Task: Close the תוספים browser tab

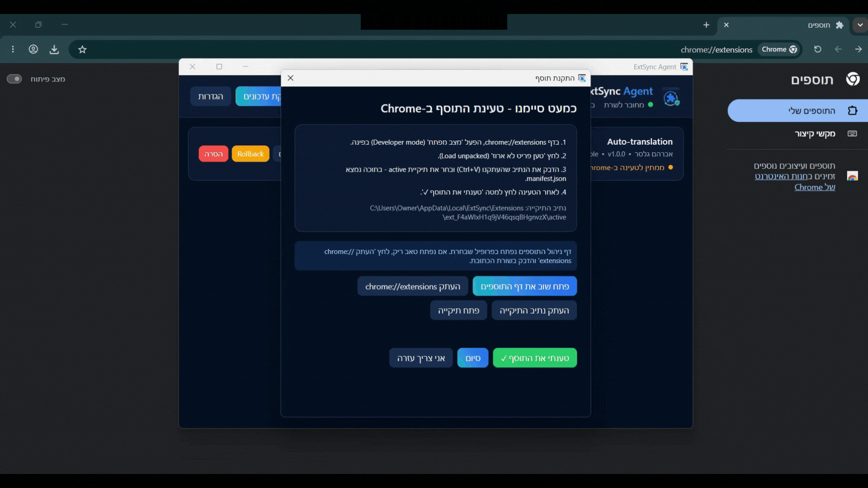Action: tap(726, 25)
